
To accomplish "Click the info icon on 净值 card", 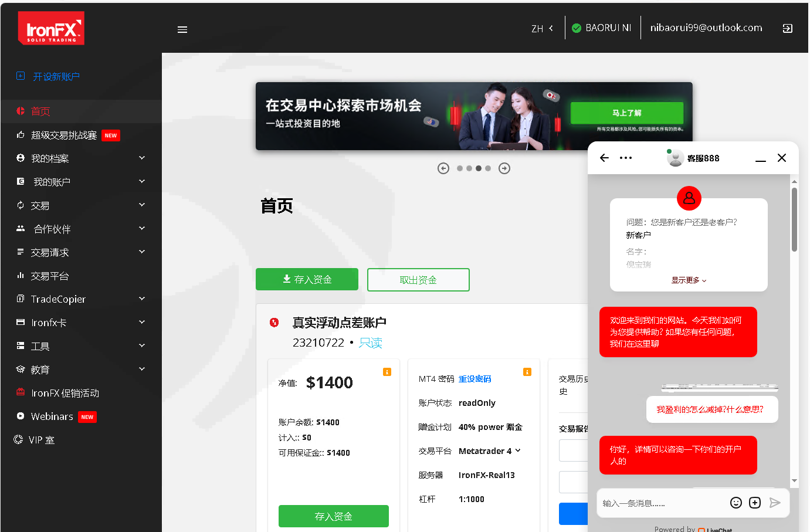I will tap(387, 372).
